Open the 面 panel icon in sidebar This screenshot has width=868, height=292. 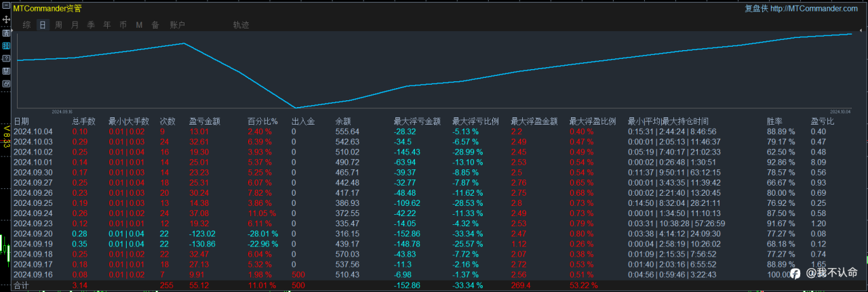click(6, 33)
